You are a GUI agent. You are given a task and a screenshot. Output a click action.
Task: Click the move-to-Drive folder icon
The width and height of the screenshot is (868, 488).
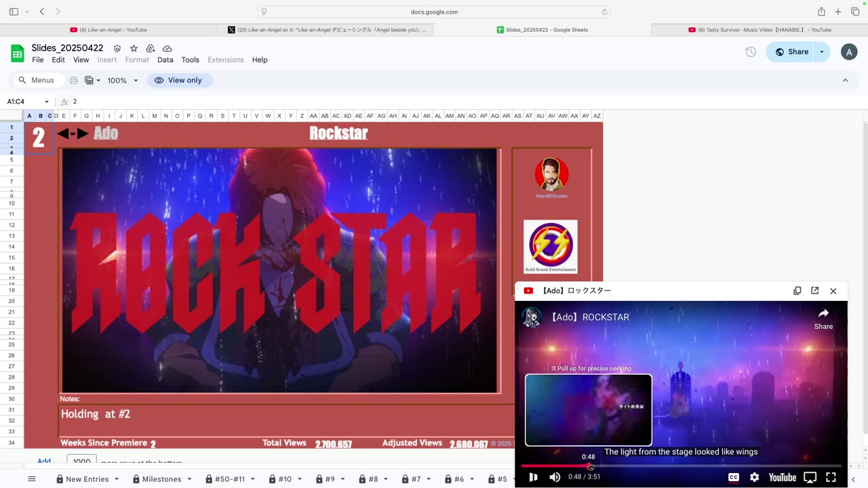coord(151,49)
